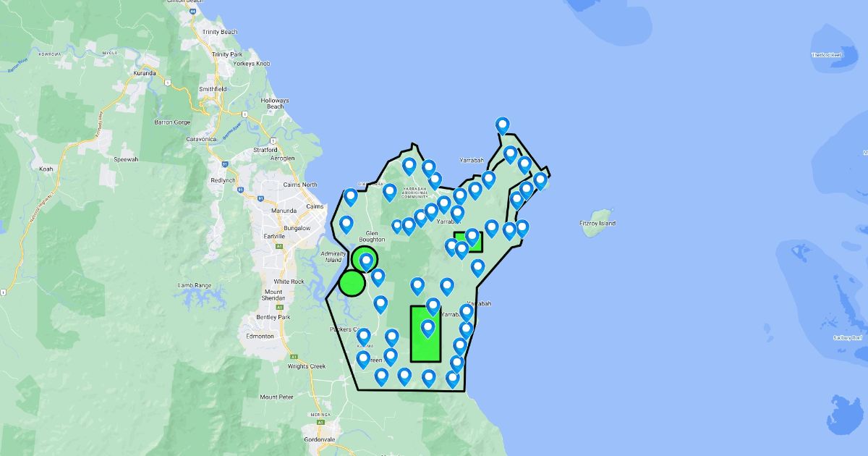Click the Sudbury Reef label
Viewport: 868px width, 456px height.
[x=848, y=337]
